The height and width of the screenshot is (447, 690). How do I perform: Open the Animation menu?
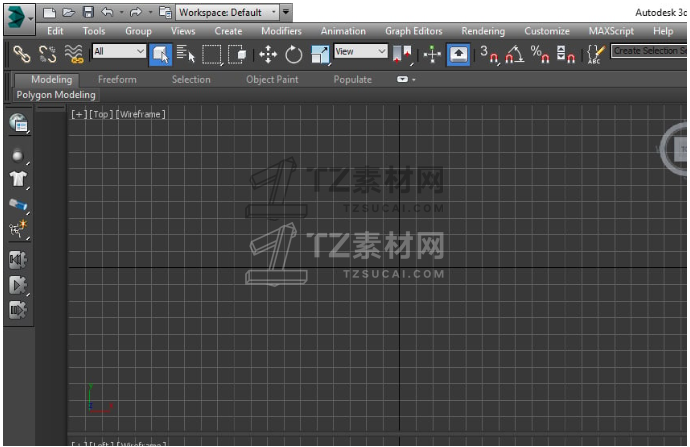pyautogui.click(x=343, y=31)
